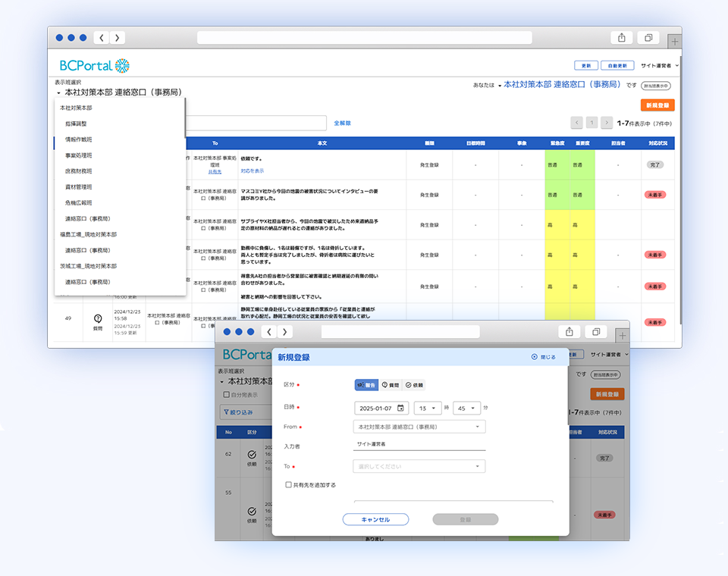Image resolution: width=728 pixels, height=576 pixels.
Task: Click the 閉じる icon to close the 新規登録 dialog
Action: (x=534, y=355)
